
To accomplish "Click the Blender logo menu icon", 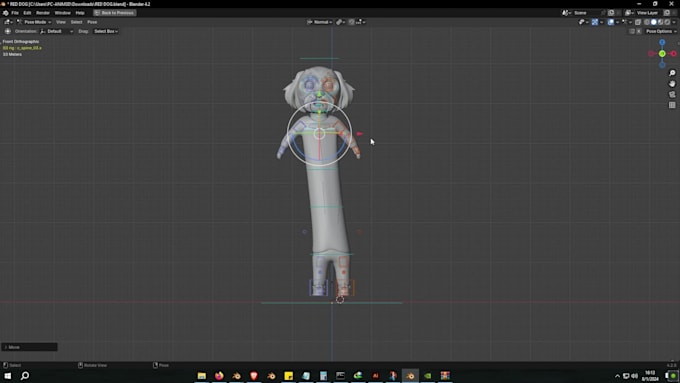I will (x=6, y=13).
